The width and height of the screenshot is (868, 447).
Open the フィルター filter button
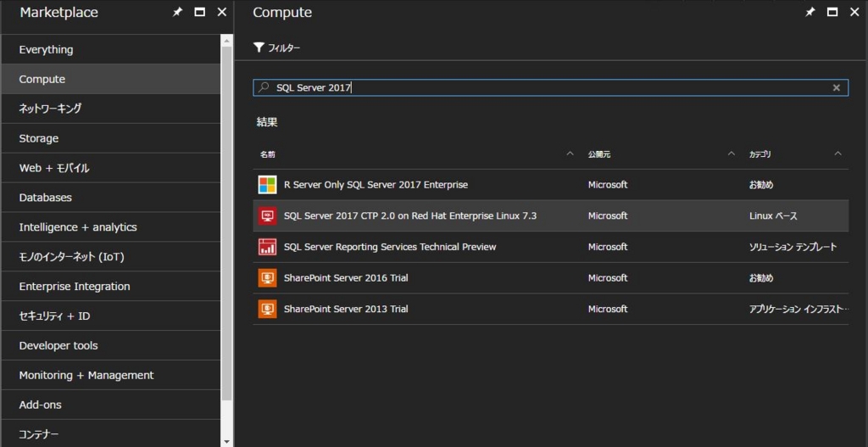click(x=277, y=47)
